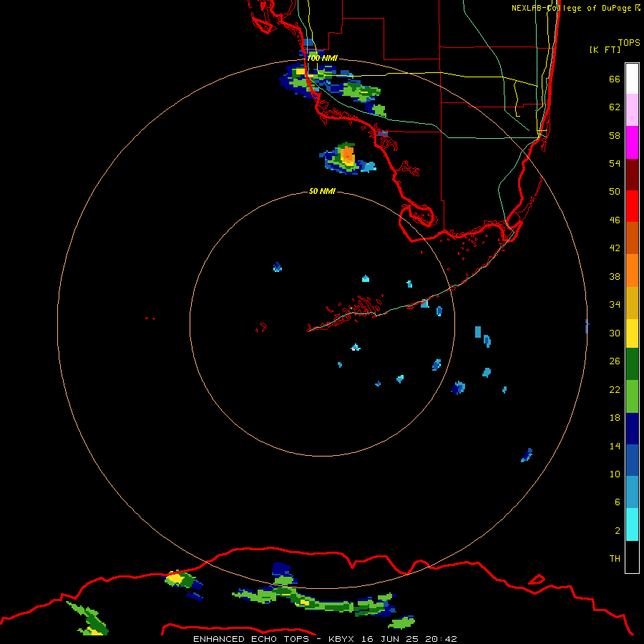644x644 pixels.
Task: Click the legend value 54
Action: (x=615, y=163)
